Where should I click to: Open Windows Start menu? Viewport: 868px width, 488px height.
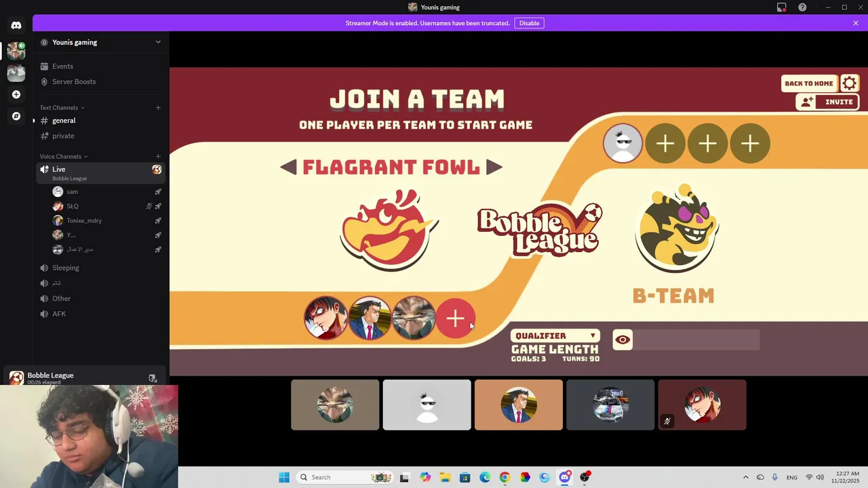[x=284, y=477]
